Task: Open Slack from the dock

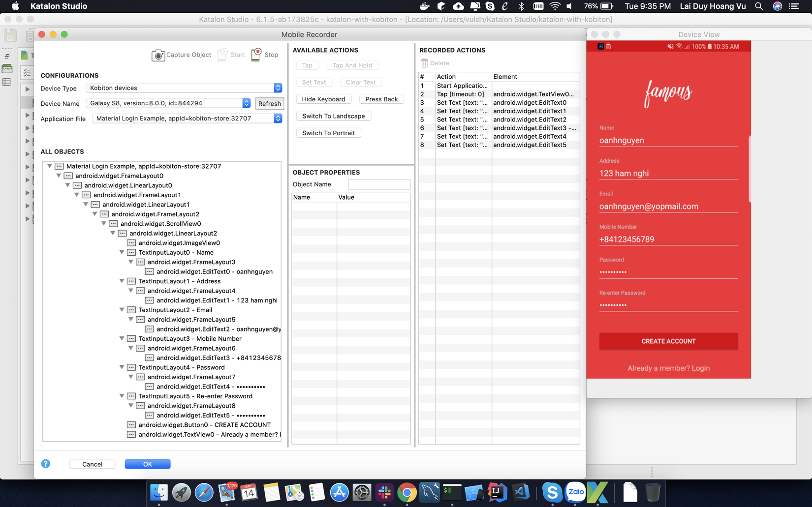Action: tap(384, 492)
